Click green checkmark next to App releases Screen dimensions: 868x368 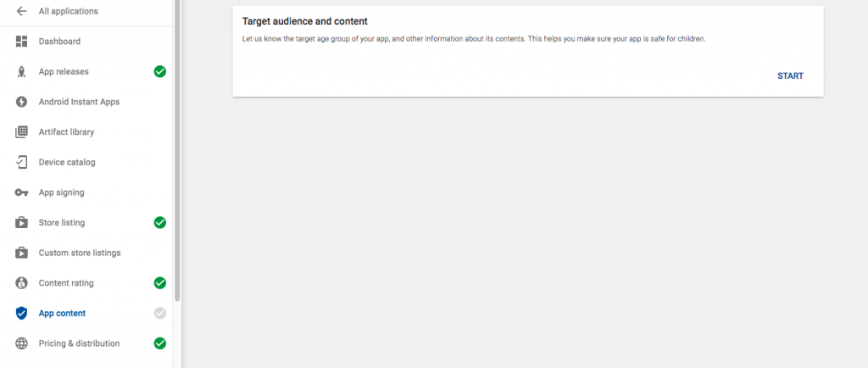pyautogui.click(x=159, y=72)
